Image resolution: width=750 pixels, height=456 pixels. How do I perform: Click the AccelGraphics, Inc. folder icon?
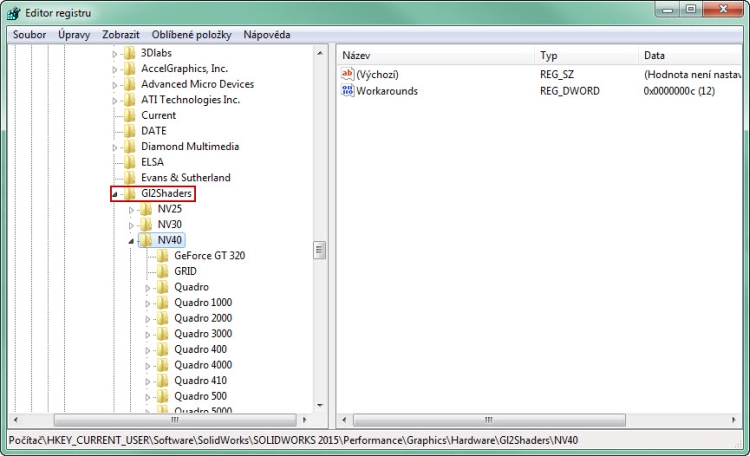(130, 68)
